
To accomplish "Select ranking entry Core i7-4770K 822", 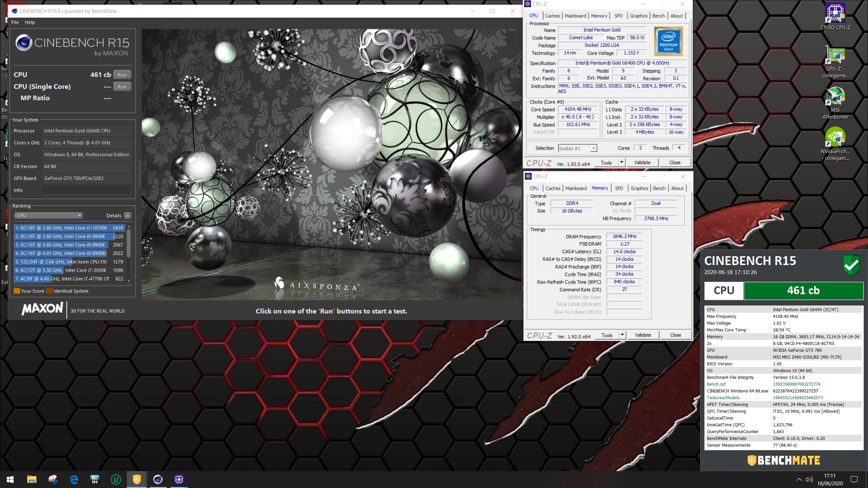I will [70, 279].
